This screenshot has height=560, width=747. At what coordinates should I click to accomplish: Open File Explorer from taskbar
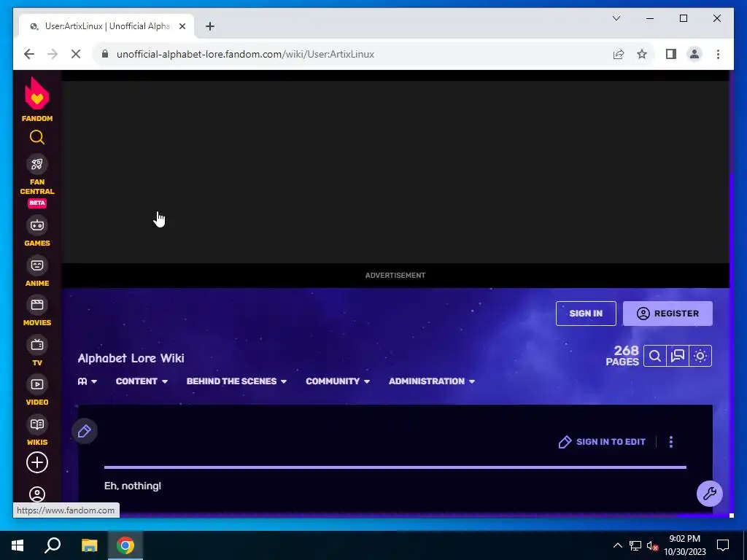pos(89,545)
